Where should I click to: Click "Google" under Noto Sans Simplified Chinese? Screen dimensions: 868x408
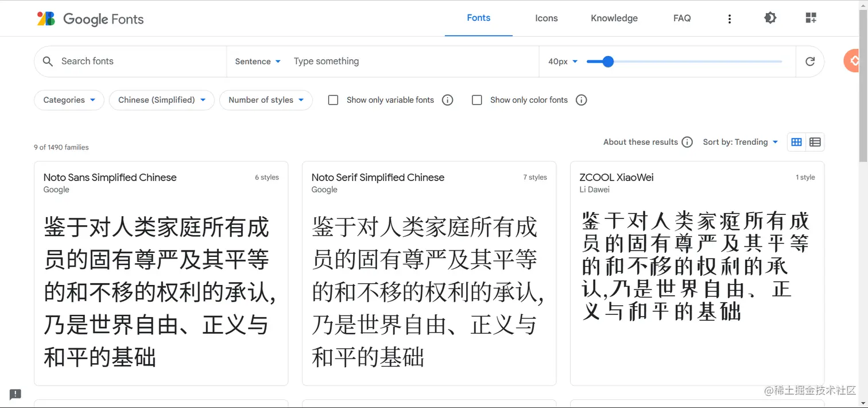click(56, 190)
